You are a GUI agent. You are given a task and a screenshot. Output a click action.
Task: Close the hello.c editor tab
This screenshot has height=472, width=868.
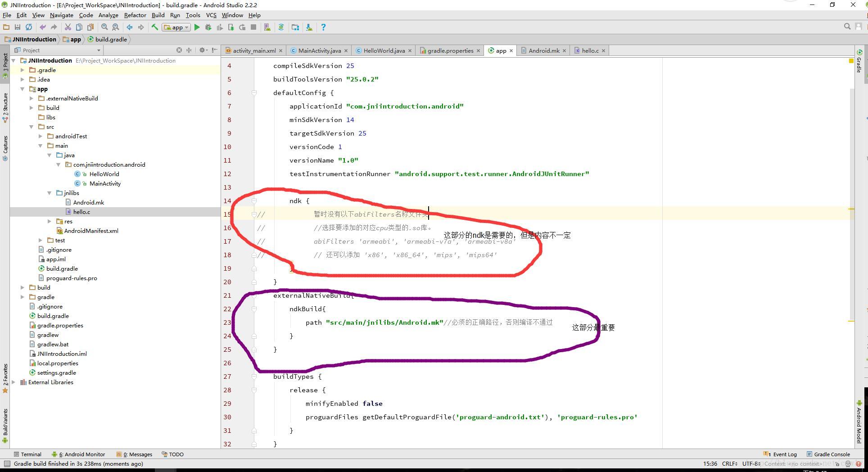pos(604,51)
